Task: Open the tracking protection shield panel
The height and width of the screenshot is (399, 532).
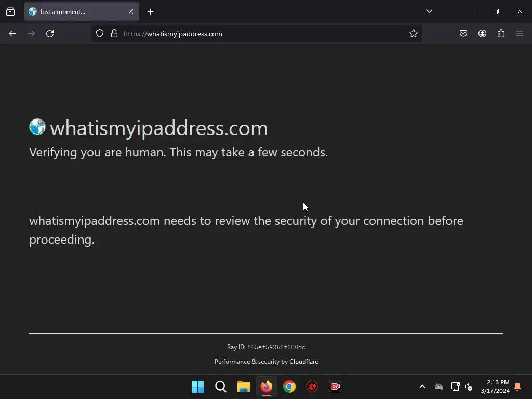Action: point(99,33)
